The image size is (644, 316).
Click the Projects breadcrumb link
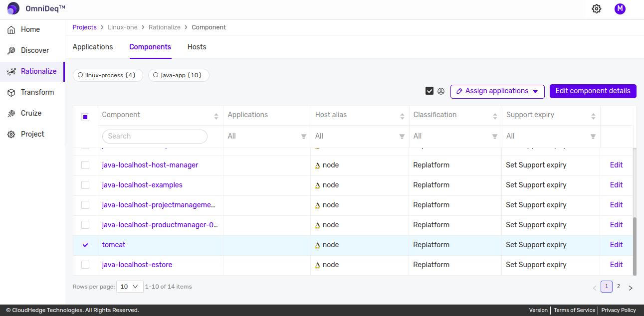pyautogui.click(x=85, y=27)
